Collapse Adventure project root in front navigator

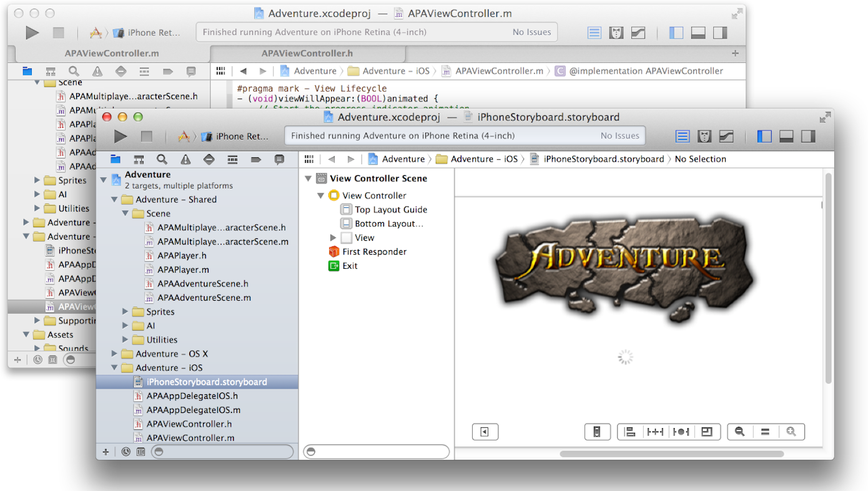[x=104, y=180]
